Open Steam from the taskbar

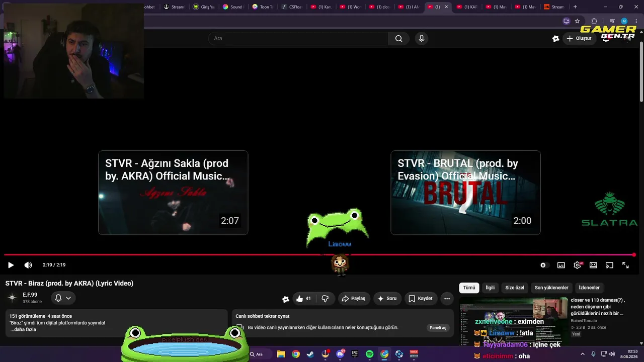pos(310,354)
